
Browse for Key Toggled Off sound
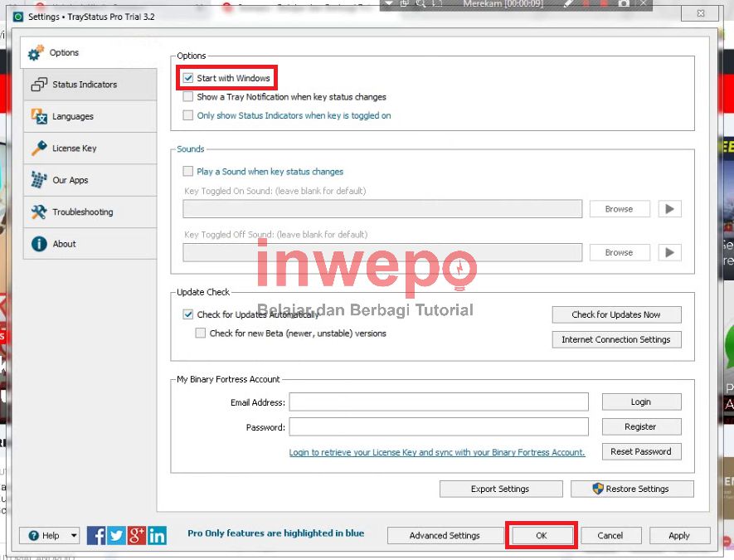click(620, 252)
